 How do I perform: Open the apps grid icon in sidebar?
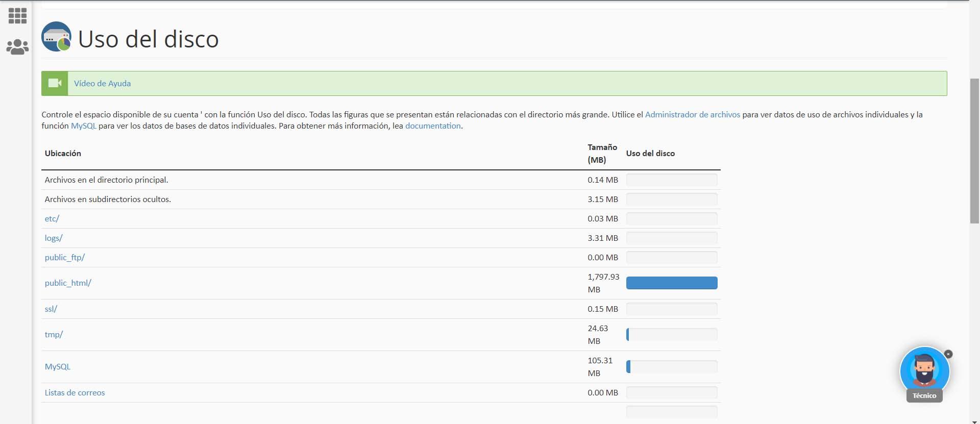coord(17,16)
